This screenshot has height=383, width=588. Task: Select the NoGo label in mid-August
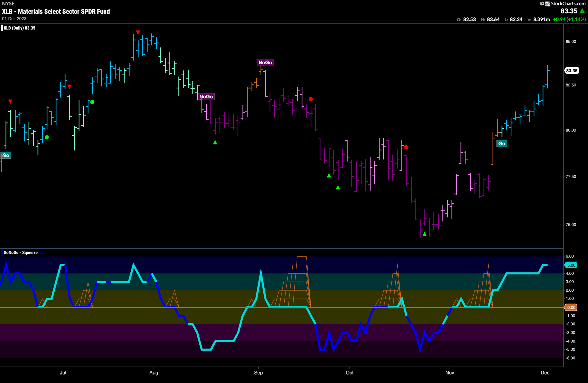coord(206,96)
